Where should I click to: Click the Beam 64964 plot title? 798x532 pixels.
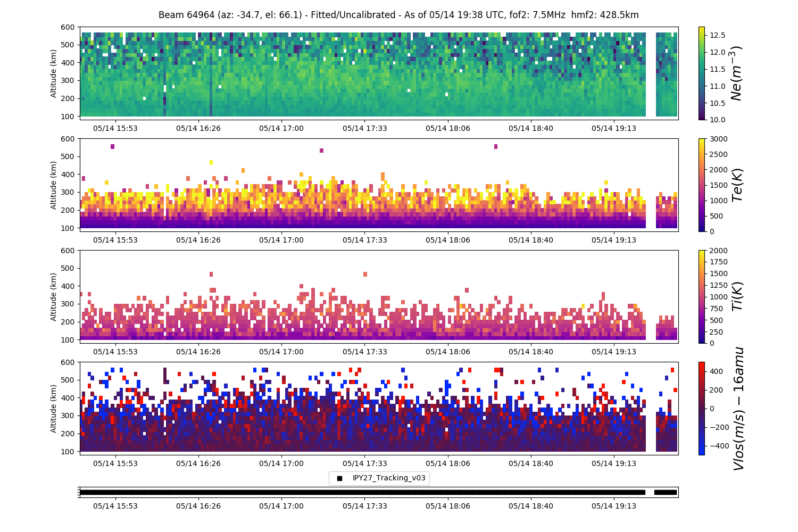tap(398, 15)
